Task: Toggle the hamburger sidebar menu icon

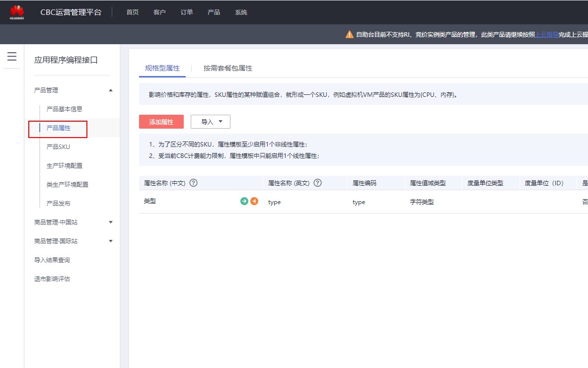Action: click(12, 56)
